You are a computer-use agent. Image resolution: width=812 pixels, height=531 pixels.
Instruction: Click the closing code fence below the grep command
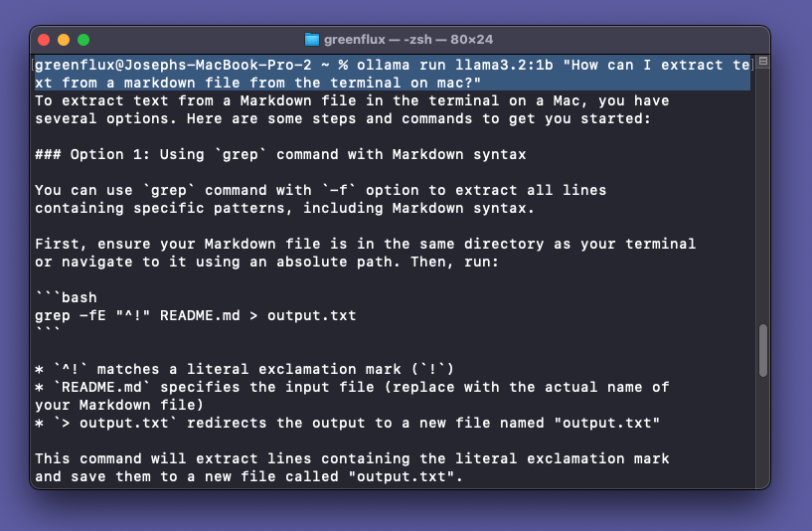(48, 333)
